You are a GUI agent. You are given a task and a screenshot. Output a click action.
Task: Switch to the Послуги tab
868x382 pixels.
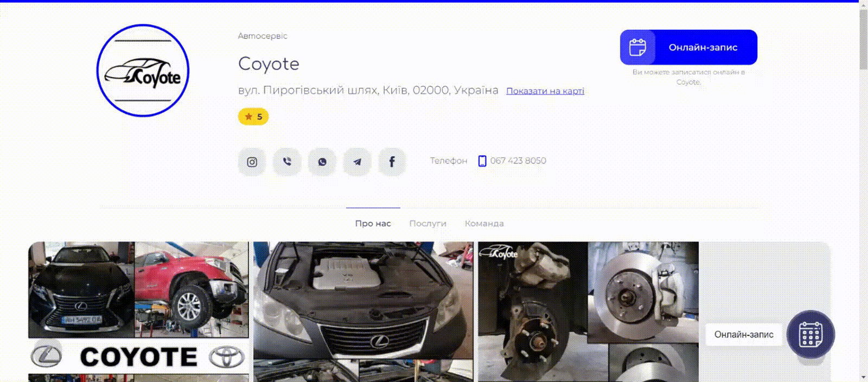click(428, 223)
